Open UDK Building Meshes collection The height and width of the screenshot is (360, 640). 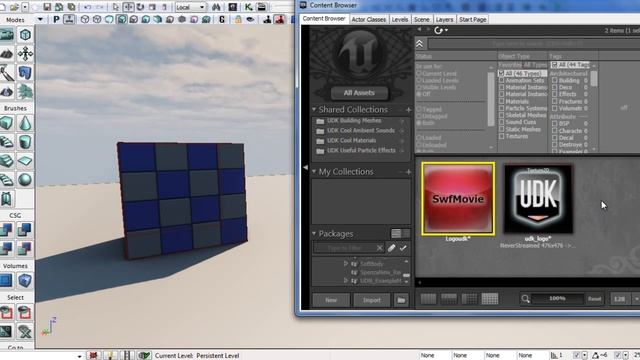click(x=354, y=121)
